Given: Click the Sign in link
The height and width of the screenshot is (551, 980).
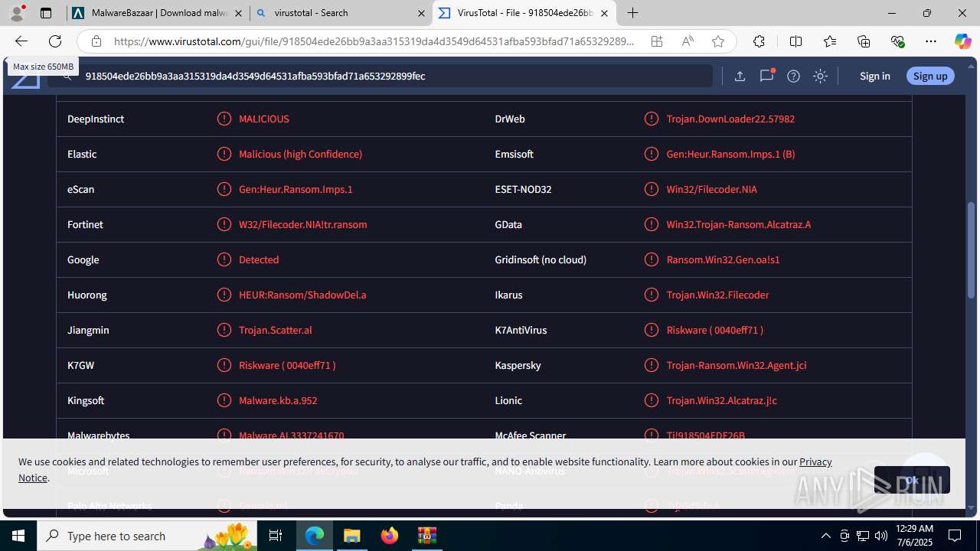Looking at the screenshot, I should [x=874, y=76].
